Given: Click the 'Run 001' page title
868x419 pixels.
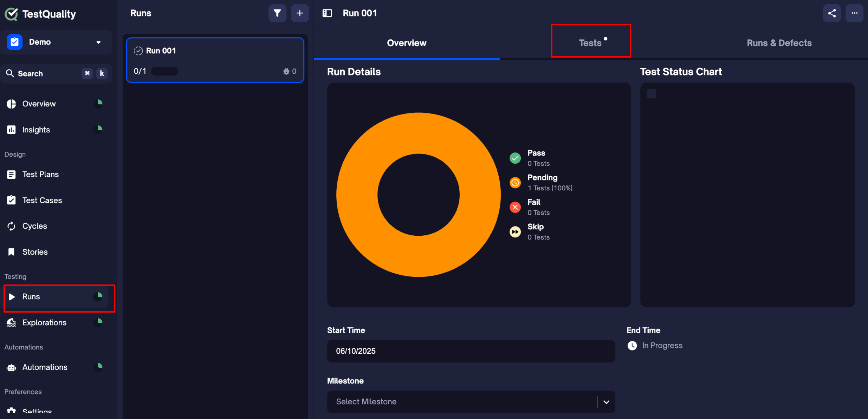Looking at the screenshot, I should (360, 13).
